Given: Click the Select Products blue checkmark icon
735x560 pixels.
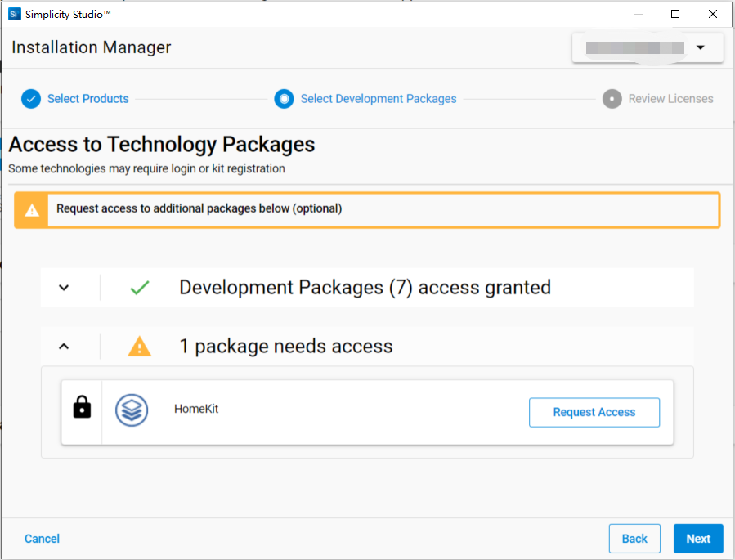Looking at the screenshot, I should (x=31, y=99).
